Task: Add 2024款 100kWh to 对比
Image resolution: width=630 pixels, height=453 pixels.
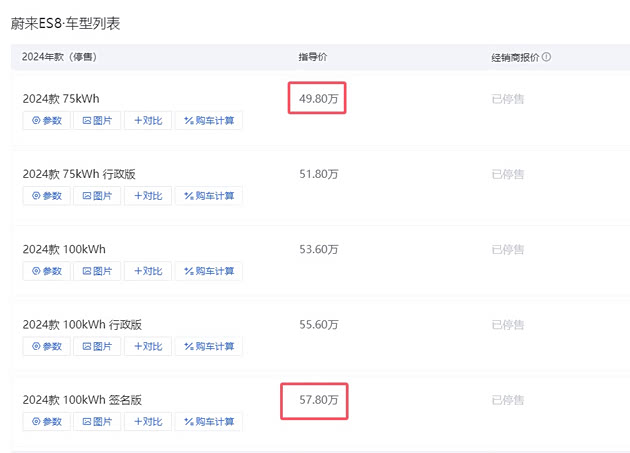Action: (148, 271)
